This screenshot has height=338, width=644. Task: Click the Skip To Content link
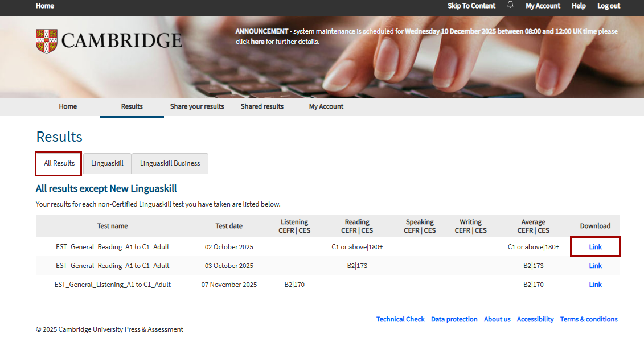471,6
